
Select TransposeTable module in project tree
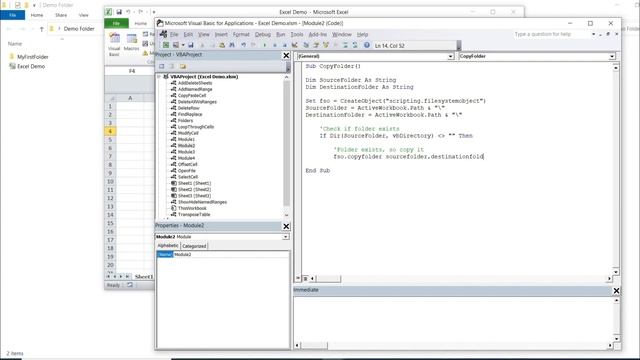pyautogui.click(x=194, y=215)
